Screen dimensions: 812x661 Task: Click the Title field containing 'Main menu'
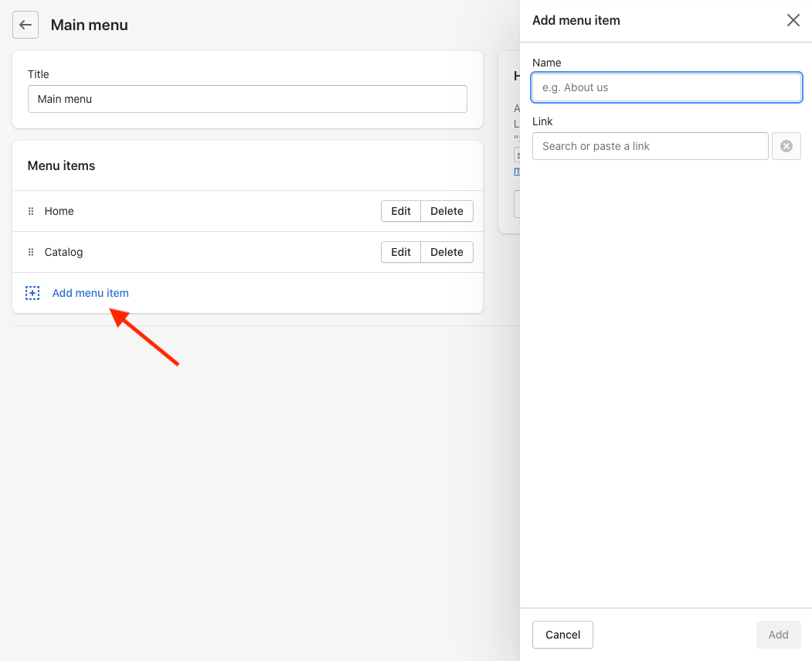pos(247,99)
